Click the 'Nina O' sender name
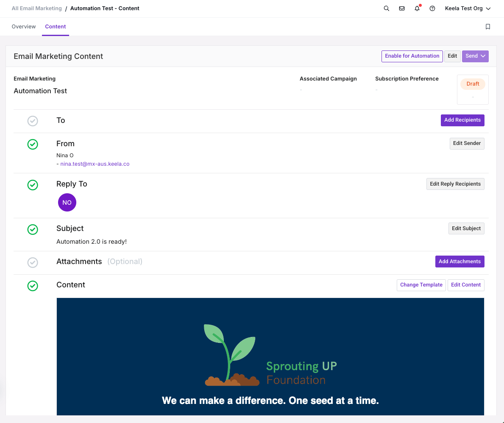This screenshot has width=504, height=423. (65, 156)
